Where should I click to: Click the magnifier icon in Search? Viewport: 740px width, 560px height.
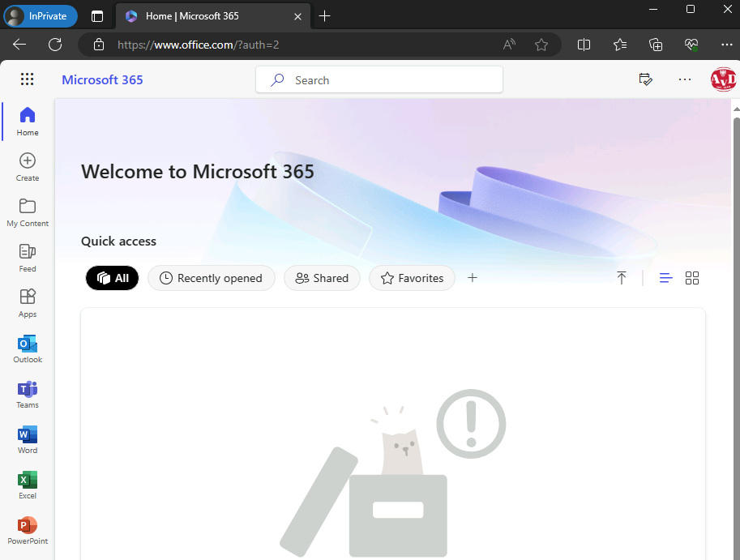click(x=277, y=79)
